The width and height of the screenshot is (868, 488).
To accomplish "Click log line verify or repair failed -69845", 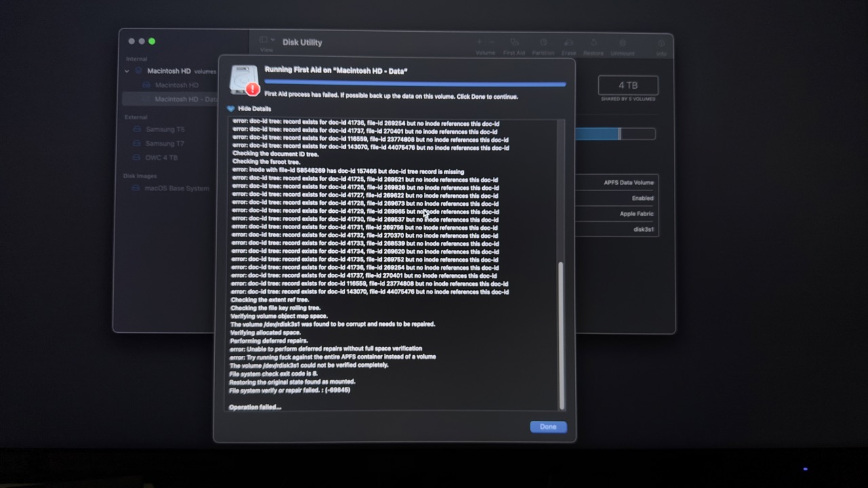I will coord(290,390).
